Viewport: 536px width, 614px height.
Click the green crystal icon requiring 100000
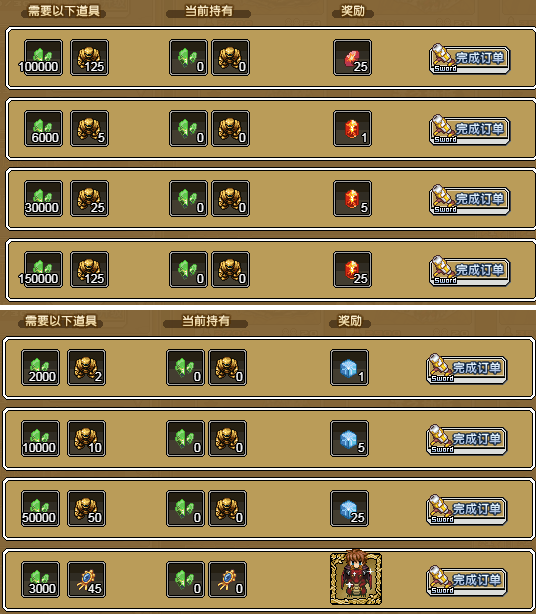(43, 58)
